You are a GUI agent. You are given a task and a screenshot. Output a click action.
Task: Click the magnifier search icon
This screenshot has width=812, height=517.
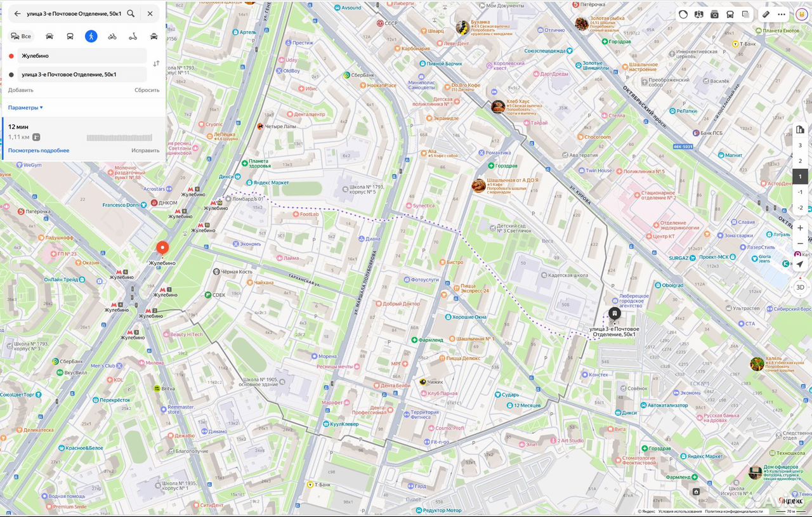[131, 13]
